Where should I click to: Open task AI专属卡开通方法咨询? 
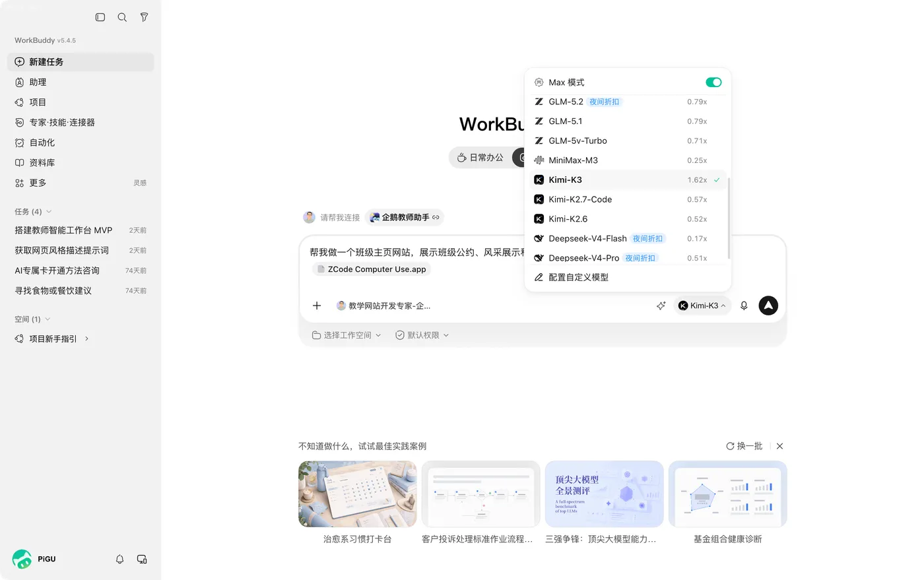[x=81, y=271]
